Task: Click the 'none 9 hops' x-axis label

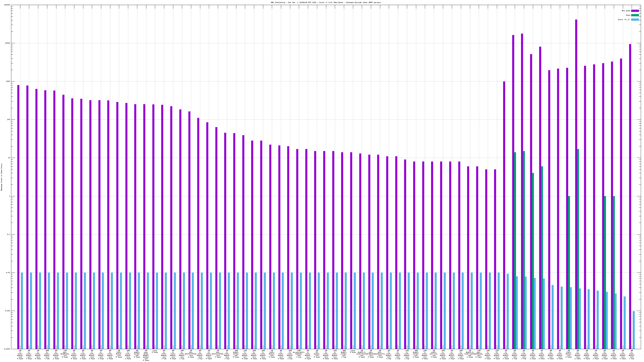Action: tap(353, 352)
